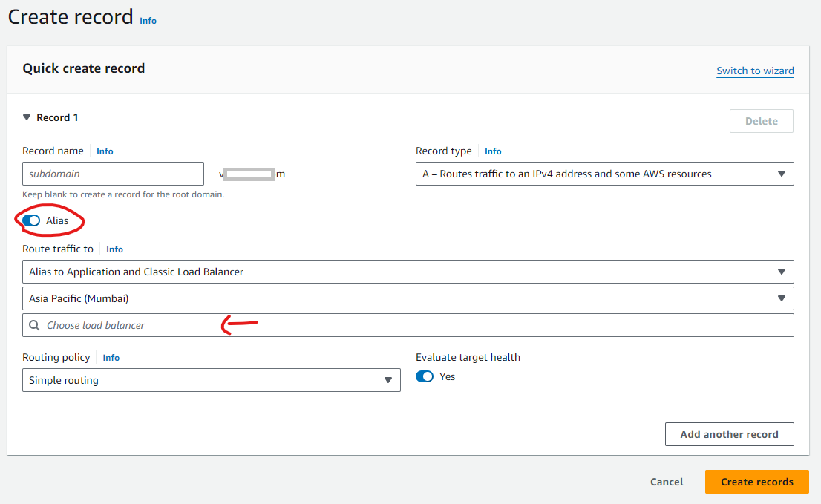Collapse the Record 1 section

pos(27,117)
